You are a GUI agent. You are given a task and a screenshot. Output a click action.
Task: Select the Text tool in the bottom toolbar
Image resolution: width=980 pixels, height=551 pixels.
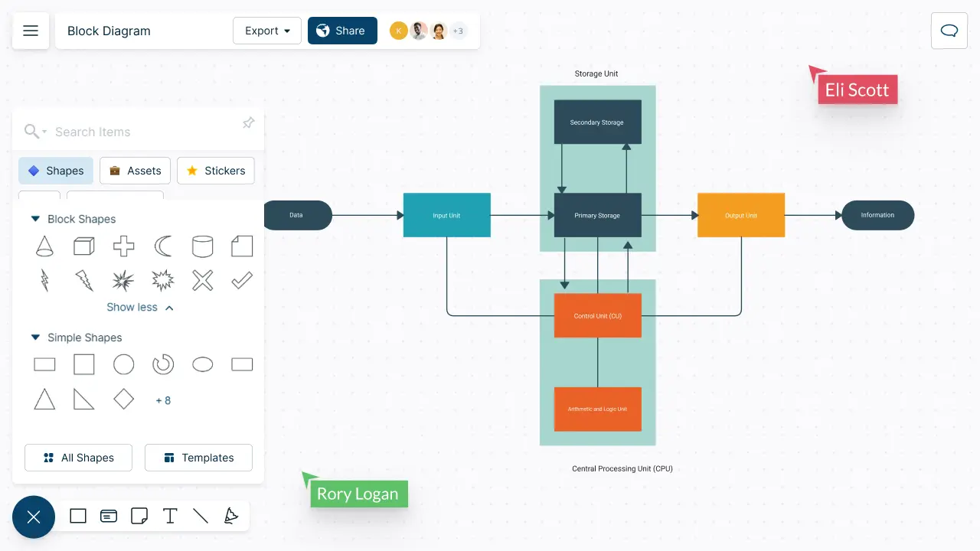[x=170, y=516]
